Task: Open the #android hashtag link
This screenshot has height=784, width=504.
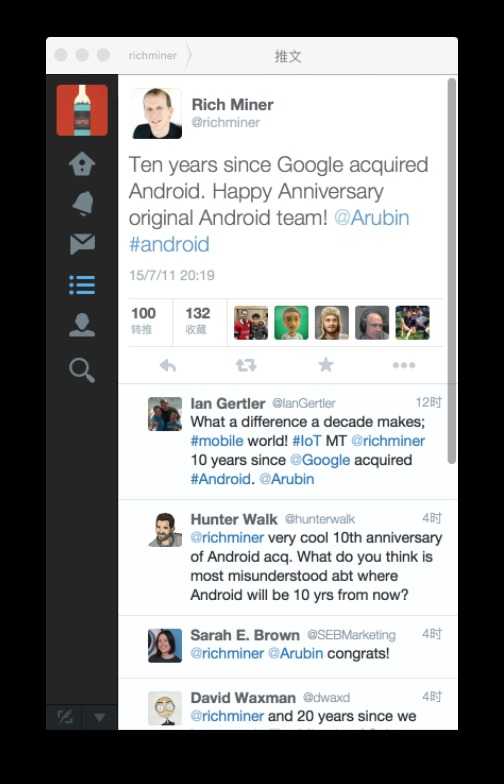Action: tap(169, 244)
